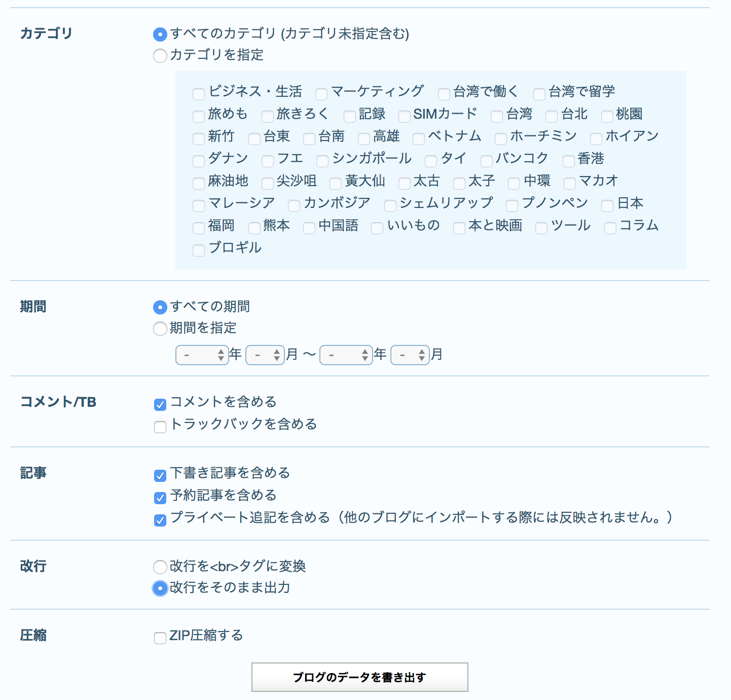Check the ビジネス・生活 category checkbox

coord(199,94)
